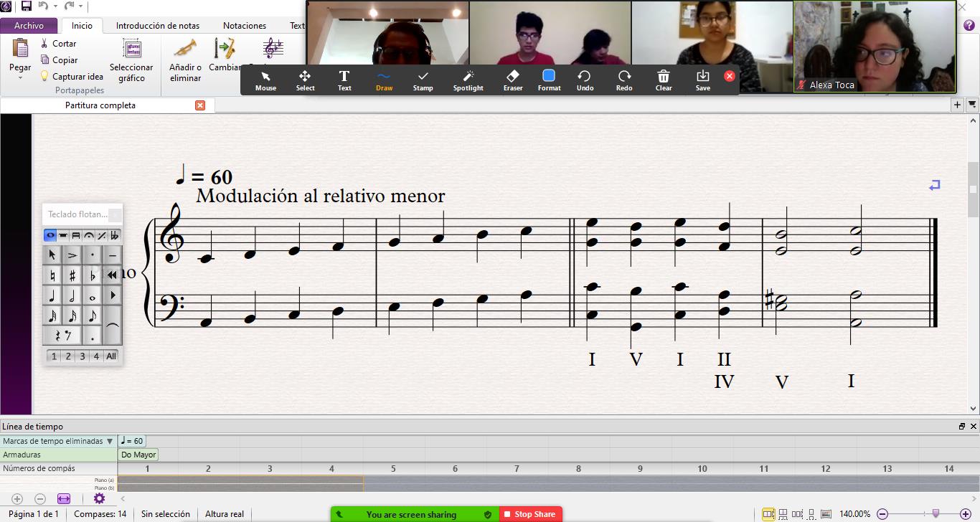Open the document tabs dropdown arrow
980x522 pixels.
(972, 105)
